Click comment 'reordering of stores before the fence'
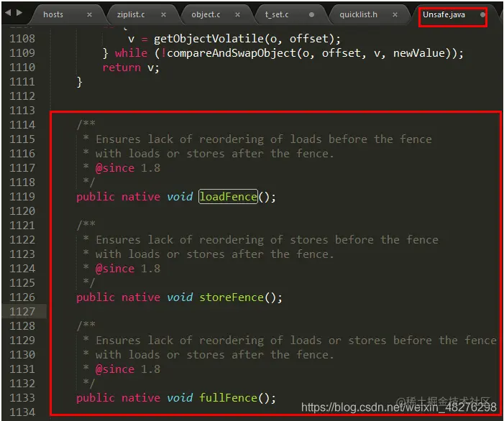This screenshot has width=504, height=421. click(x=319, y=239)
